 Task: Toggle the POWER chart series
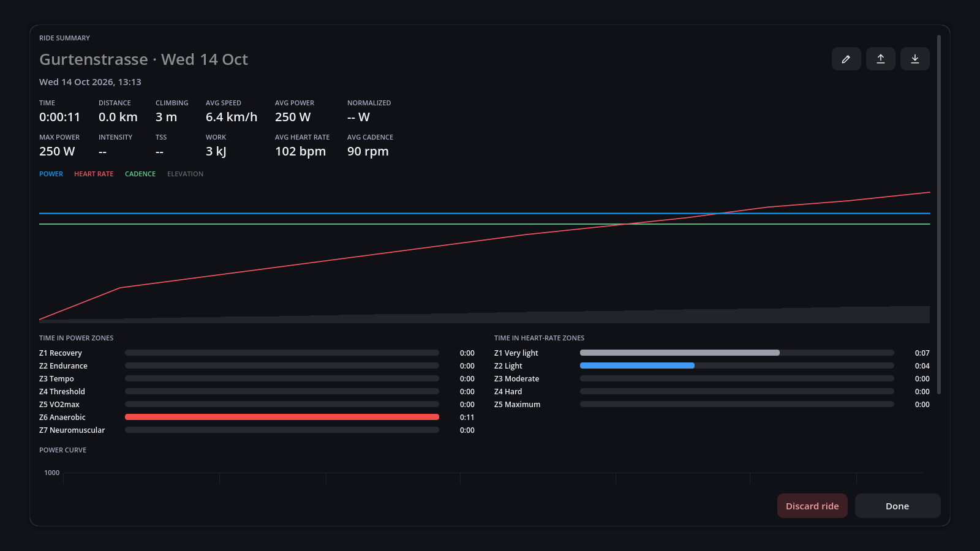point(51,174)
